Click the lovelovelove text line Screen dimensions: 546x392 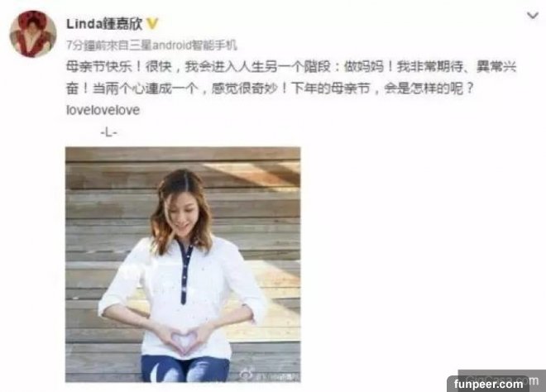click(x=103, y=110)
